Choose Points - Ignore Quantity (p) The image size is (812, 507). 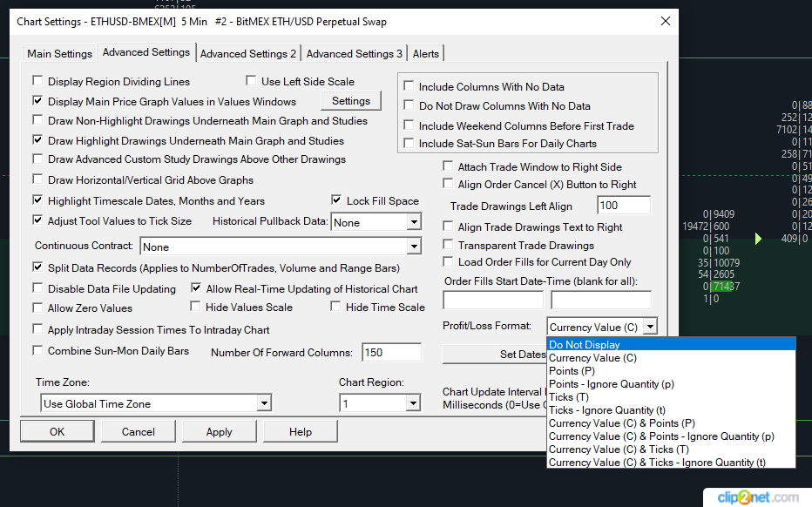tap(671, 384)
